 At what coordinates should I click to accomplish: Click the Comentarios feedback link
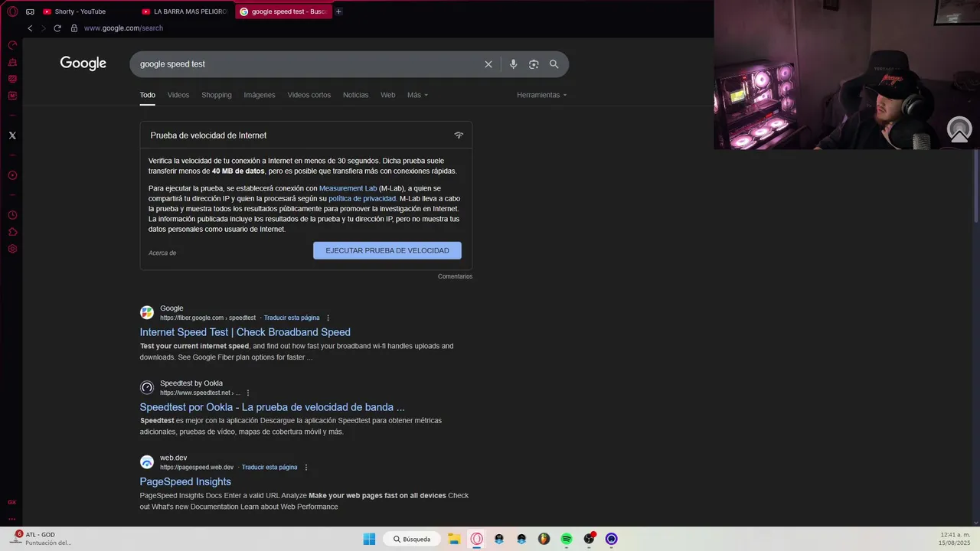tap(455, 276)
